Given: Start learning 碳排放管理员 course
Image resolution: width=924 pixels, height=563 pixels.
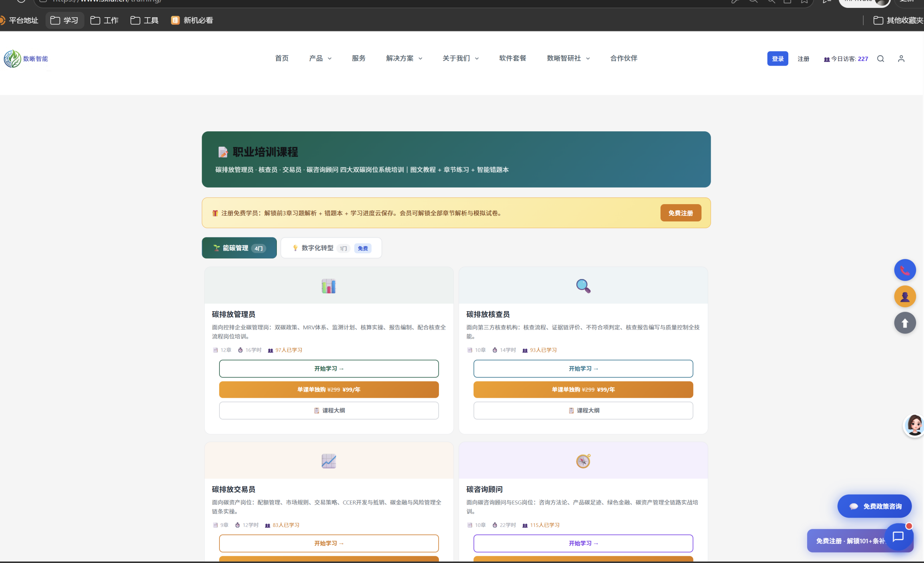Looking at the screenshot, I should click(x=328, y=369).
